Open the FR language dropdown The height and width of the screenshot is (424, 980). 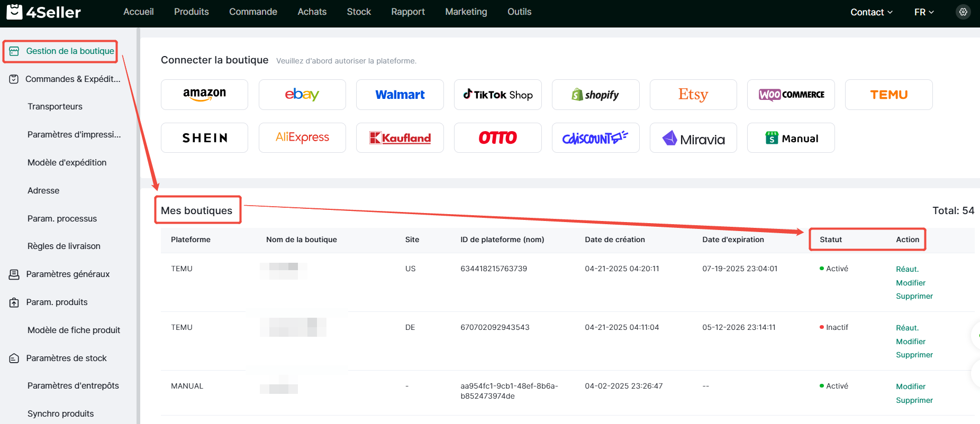pos(924,12)
